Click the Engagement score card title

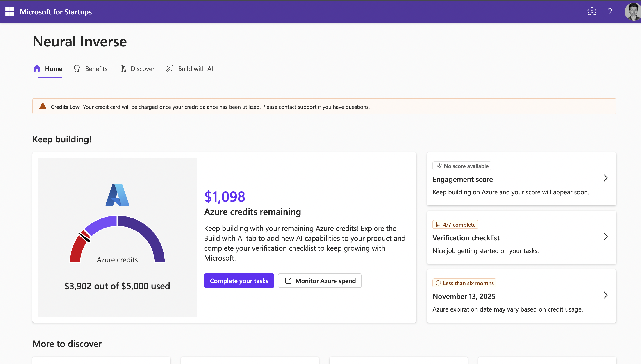pos(463,179)
